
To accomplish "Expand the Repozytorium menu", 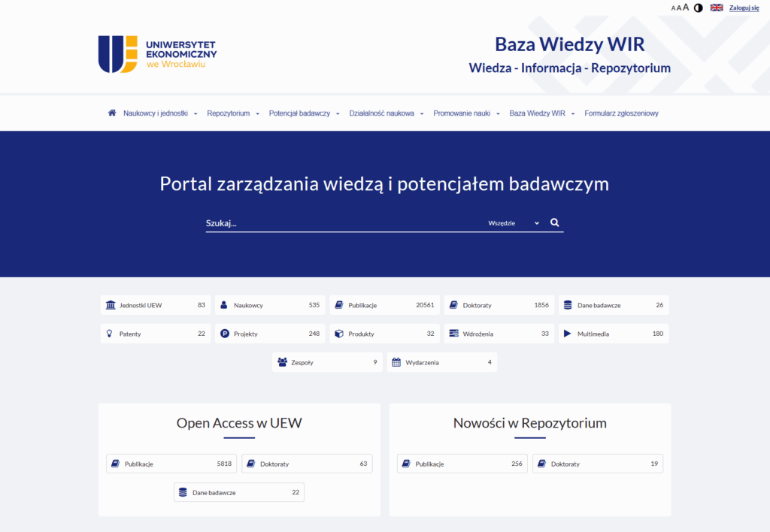I will click(229, 113).
